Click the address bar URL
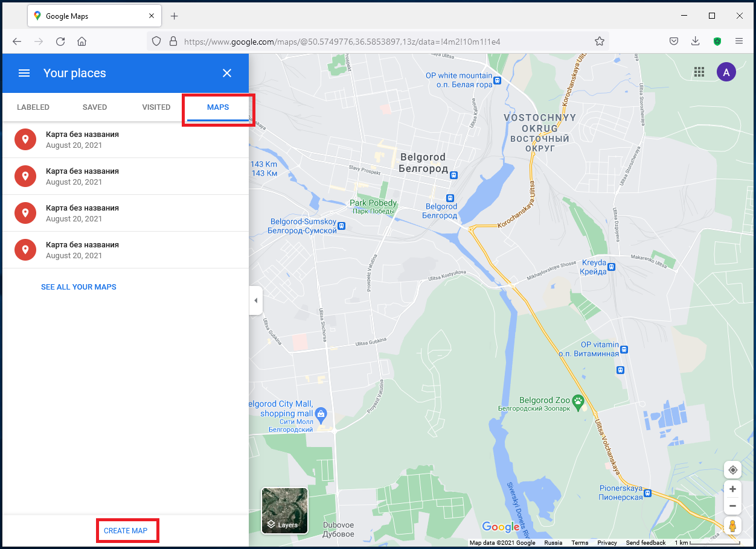The height and width of the screenshot is (549, 756). point(342,42)
